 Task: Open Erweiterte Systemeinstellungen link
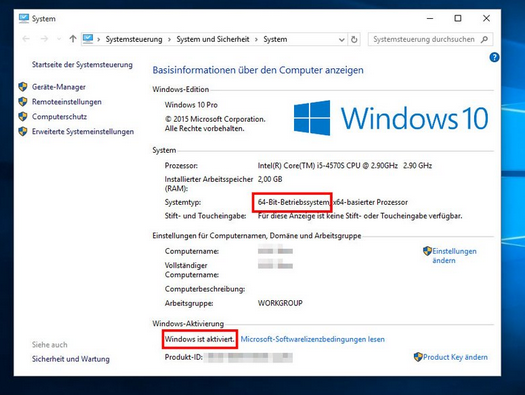pos(83,132)
